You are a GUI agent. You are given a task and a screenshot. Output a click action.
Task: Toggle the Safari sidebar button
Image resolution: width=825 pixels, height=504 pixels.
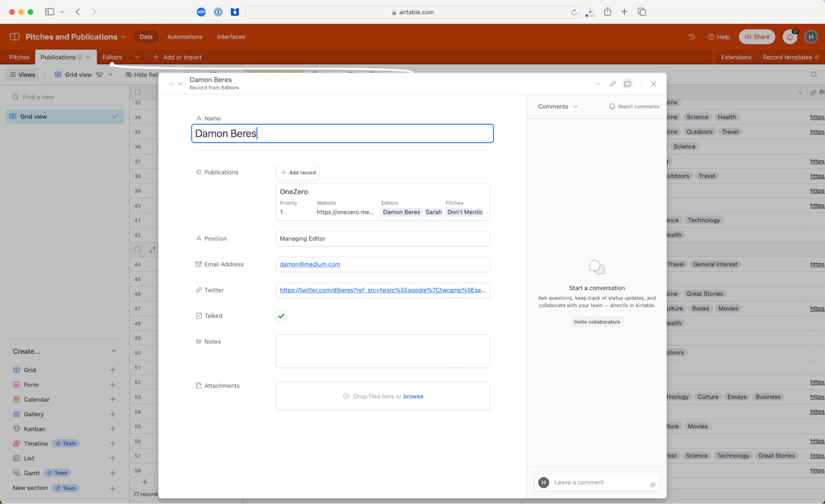pos(49,12)
